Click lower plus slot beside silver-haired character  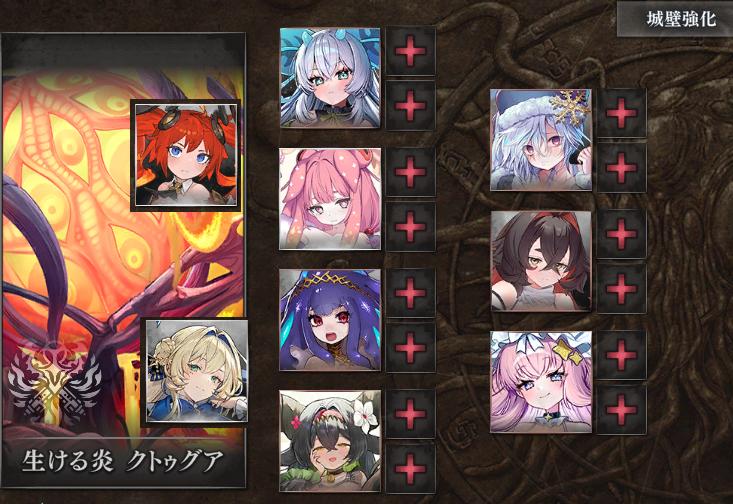pyautogui.click(x=410, y=106)
